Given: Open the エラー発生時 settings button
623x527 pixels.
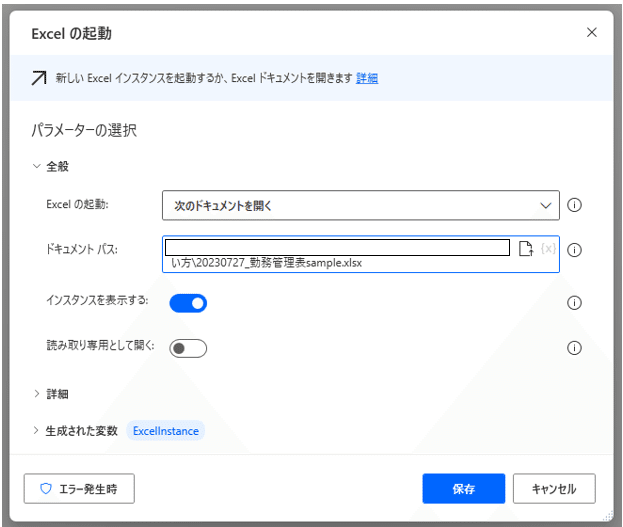Looking at the screenshot, I should coord(79,488).
